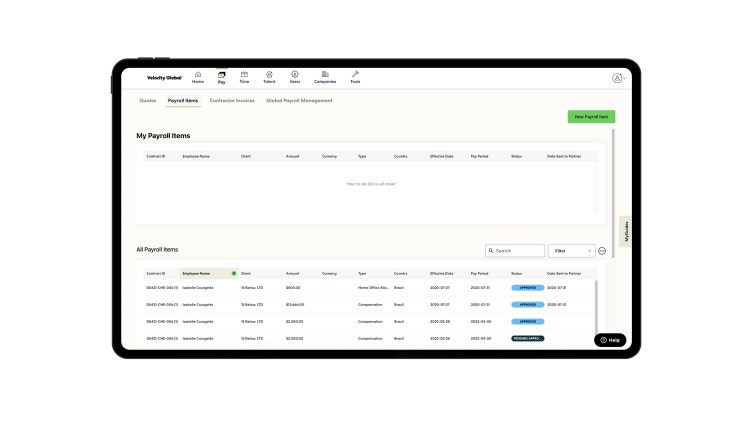
Task: Select the Pay icon in top navigation
Action: (221, 76)
